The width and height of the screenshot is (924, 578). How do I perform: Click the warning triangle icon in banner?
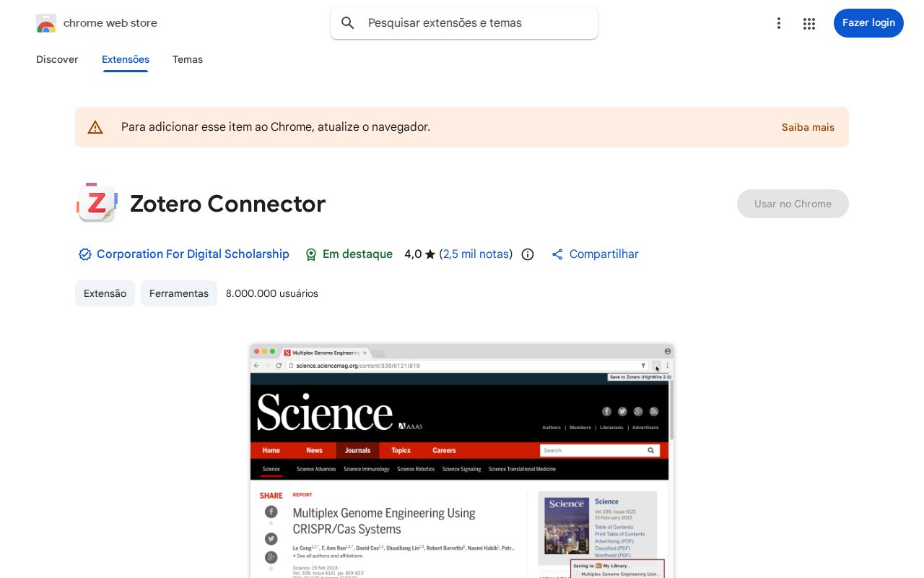(x=95, y=127)
